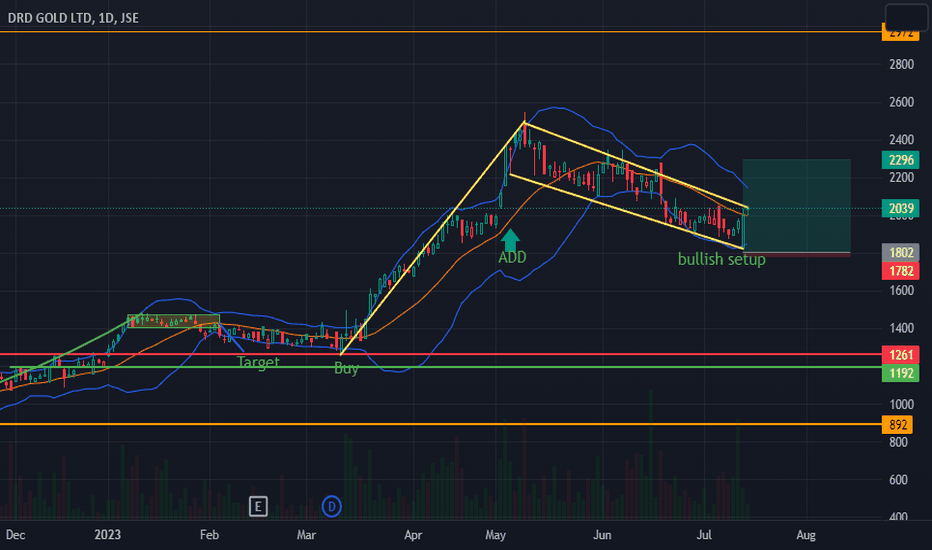Viewport: 932px width, 550px height.
Task: Click the dividend 'D' event marker
Action: tap(332, 507)
